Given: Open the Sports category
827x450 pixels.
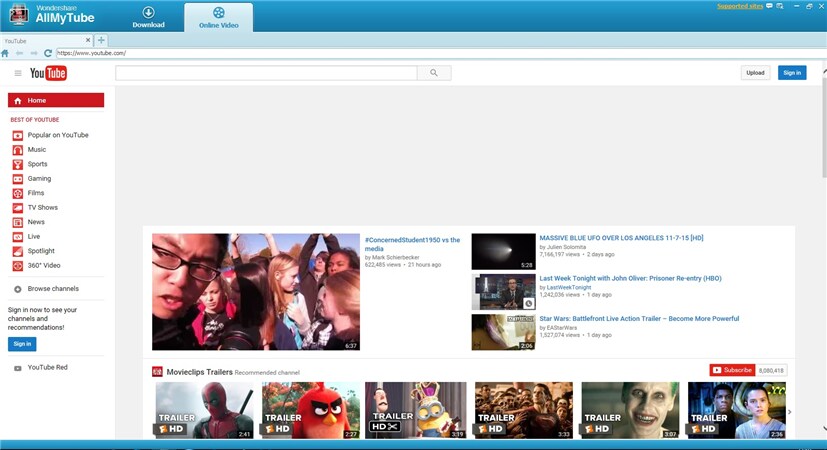Looking at the screenshot, I should pyautogui.click(x=37, y=164).
